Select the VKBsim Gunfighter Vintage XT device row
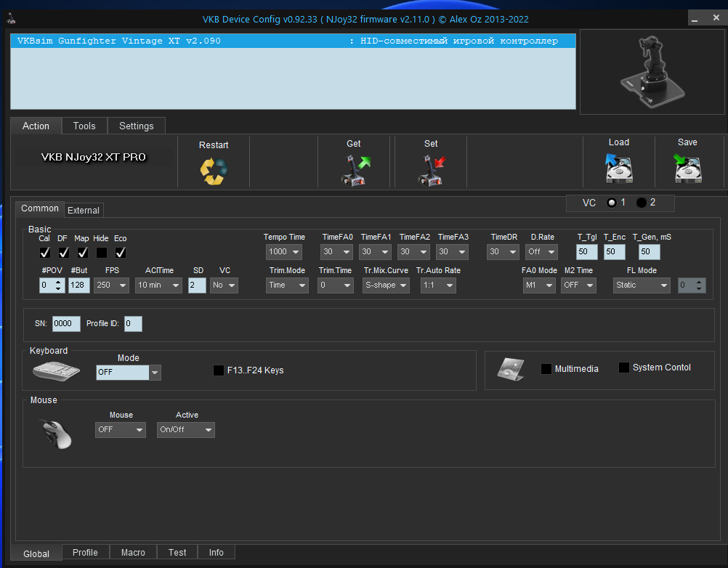The width and height of the screenshot is (728, 568). tap(293, 41)
